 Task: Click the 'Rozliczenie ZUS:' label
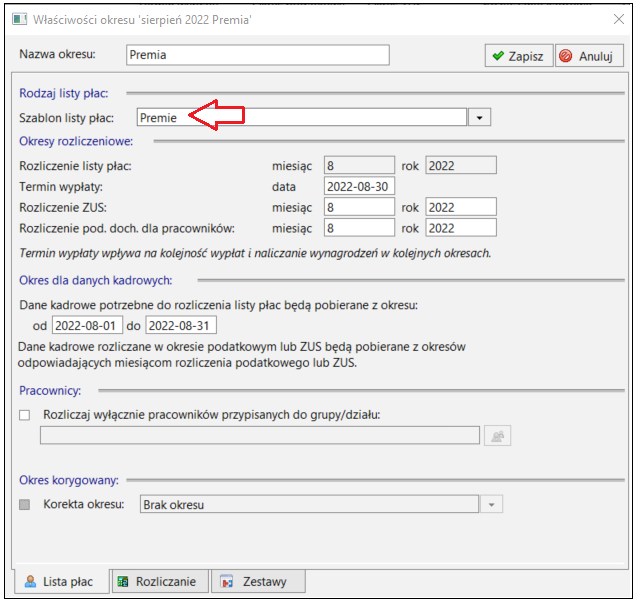63,208
